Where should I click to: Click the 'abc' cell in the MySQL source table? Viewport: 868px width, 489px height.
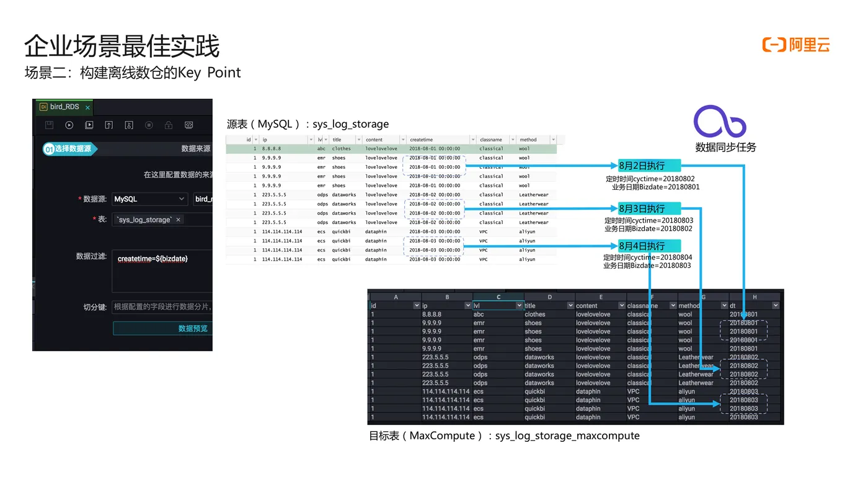pos(321,149)
